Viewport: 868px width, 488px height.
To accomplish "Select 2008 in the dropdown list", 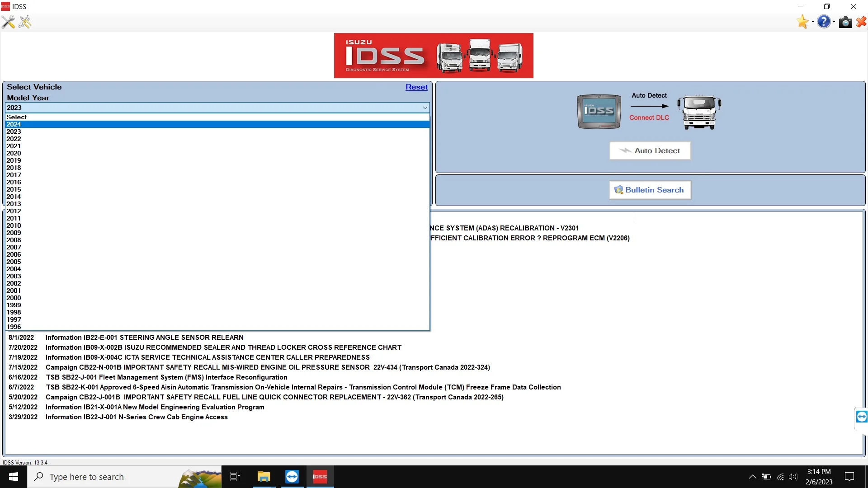I will [x=217, y=240].
